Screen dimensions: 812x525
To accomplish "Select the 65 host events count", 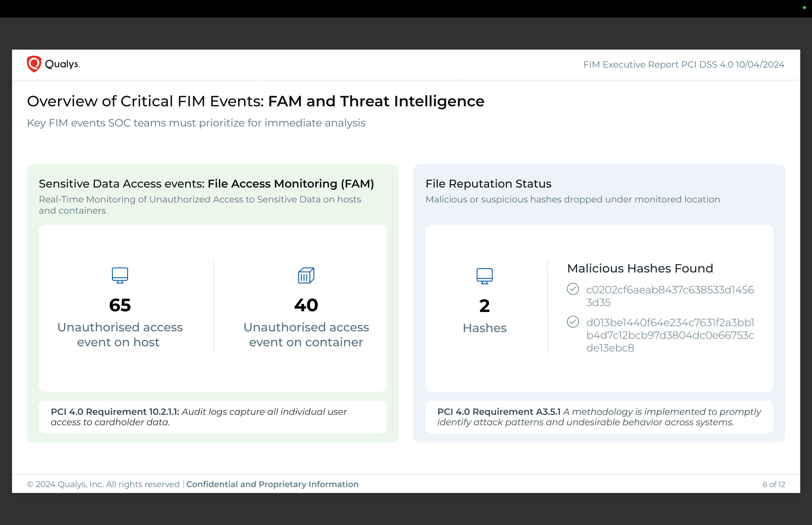I will click(120, 305).
